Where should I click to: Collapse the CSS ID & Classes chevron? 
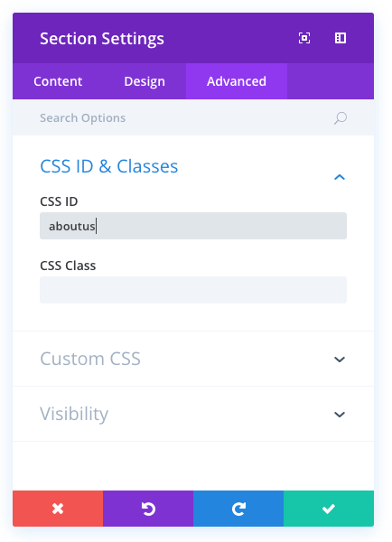point(340,177)
